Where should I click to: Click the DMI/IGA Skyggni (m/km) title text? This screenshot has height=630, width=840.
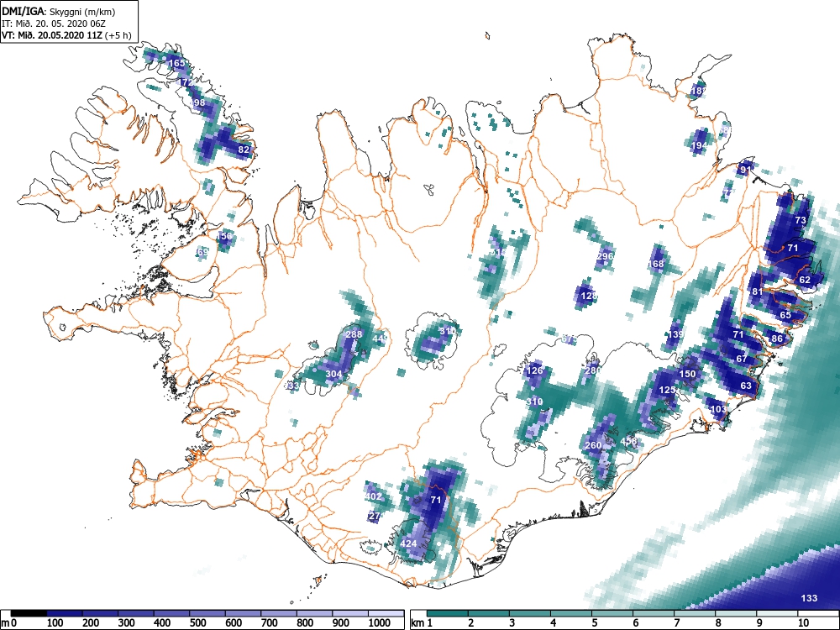coord(59,11)
